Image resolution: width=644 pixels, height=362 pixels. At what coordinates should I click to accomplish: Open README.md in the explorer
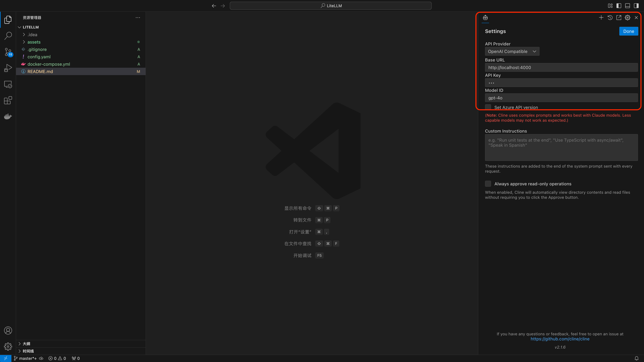(40, 71)
